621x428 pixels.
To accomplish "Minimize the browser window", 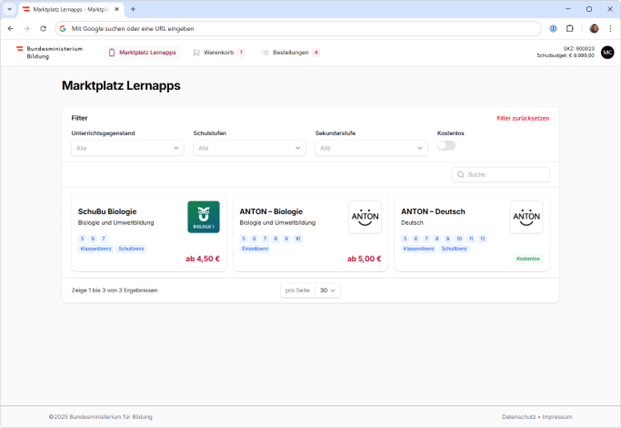I will click(568, 9).
